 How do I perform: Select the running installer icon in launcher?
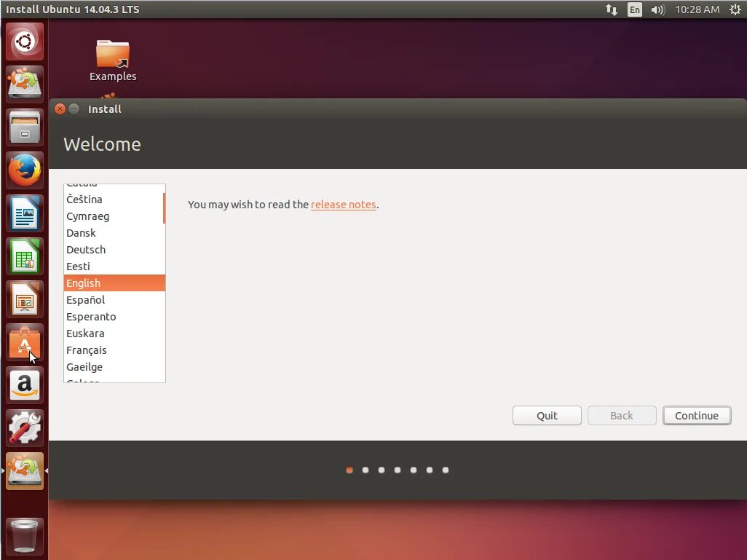(25, 471)
